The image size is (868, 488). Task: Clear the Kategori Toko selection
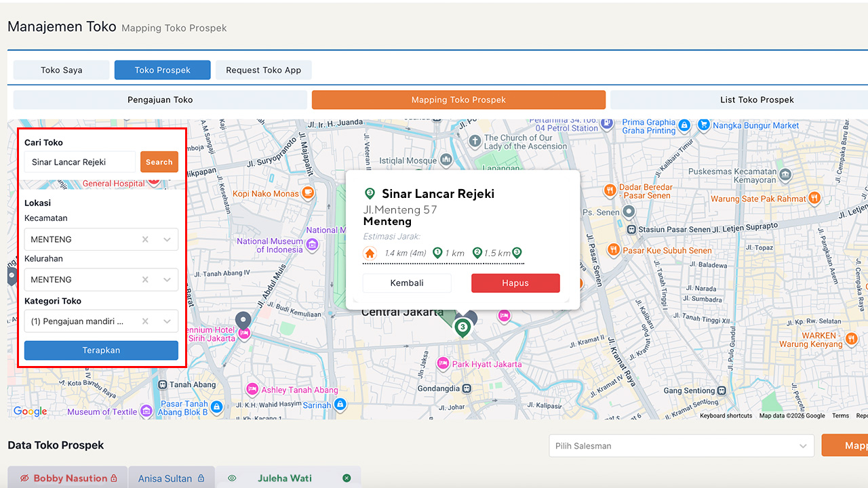point(145,321)
